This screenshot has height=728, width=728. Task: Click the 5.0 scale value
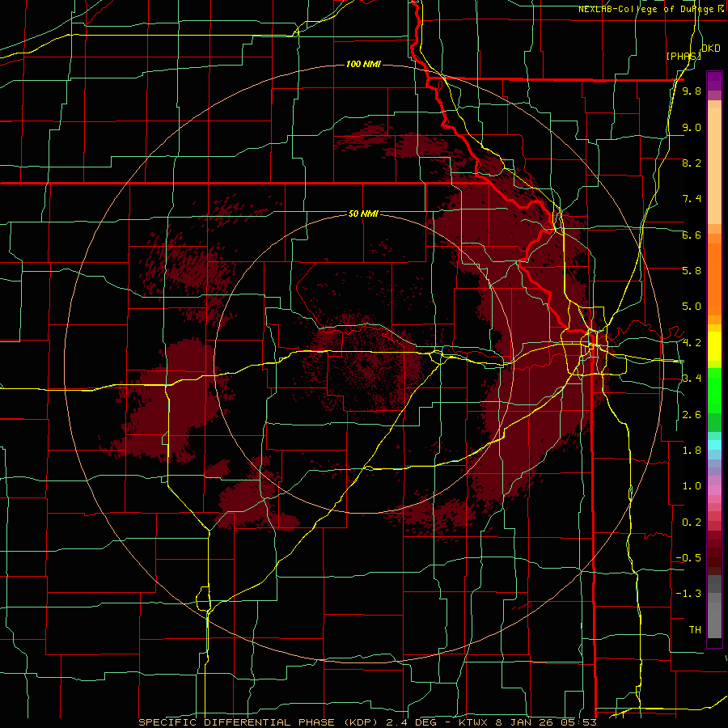point(692,307)
